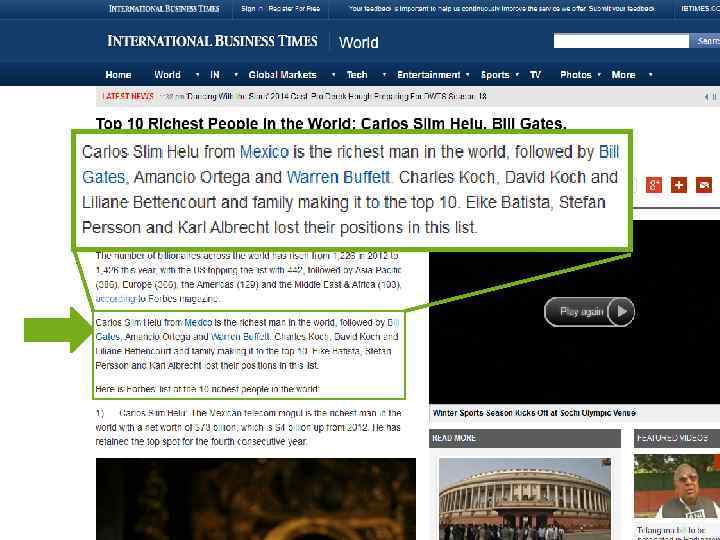Screen dimensions: 720x540
Task: Open the Home menu item
Action: click(118, 74)
